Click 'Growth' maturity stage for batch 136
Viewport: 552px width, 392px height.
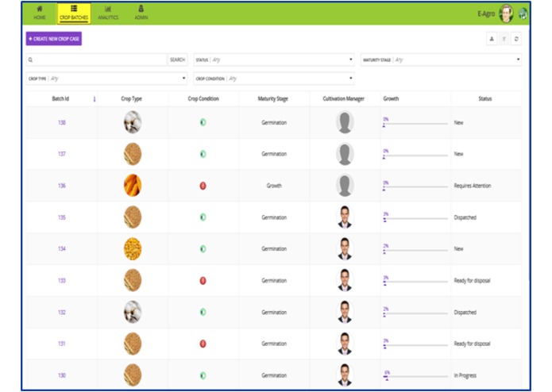pyautogui.click(x=274, y=186)
